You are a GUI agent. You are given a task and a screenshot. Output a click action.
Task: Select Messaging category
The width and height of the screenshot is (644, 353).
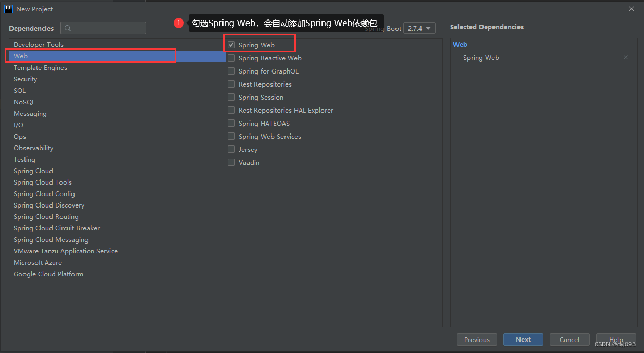[117, 114]
